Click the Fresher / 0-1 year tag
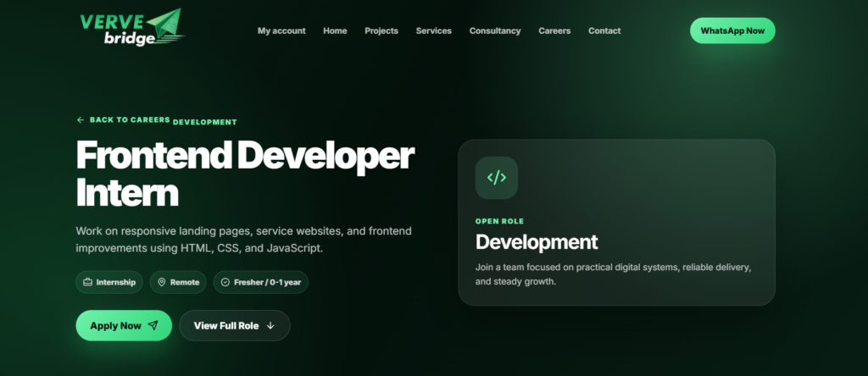This screenshot has height=376, width=868. (261, 282)
